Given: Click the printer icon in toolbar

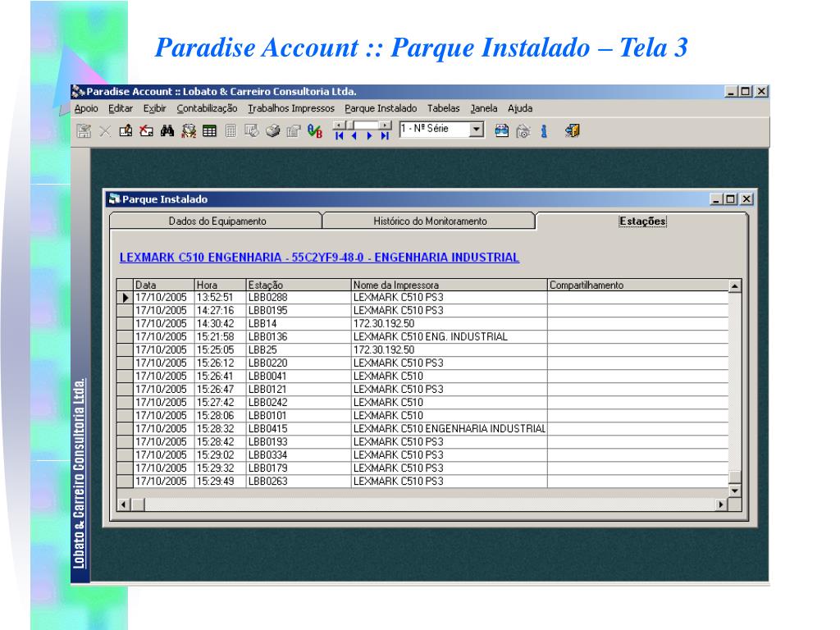Looking at the screenshot, I should tap(272, 130).
